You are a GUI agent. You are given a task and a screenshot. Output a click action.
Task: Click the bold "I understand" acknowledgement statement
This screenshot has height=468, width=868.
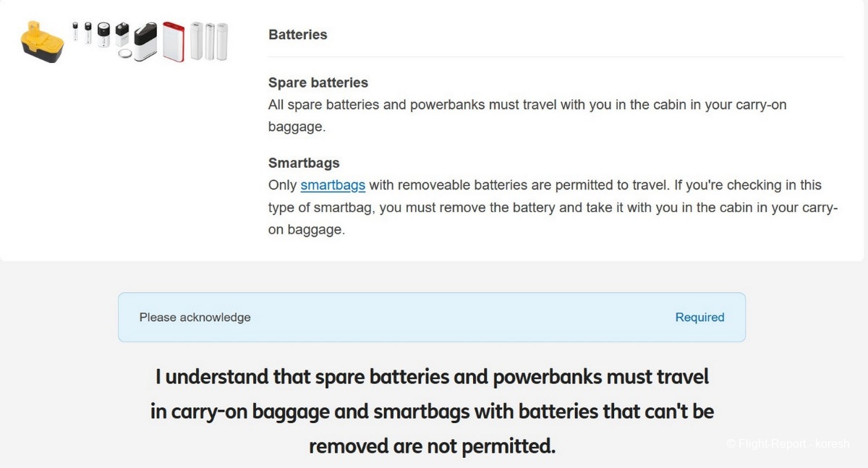pyautogui.click(x=432, y=411)
